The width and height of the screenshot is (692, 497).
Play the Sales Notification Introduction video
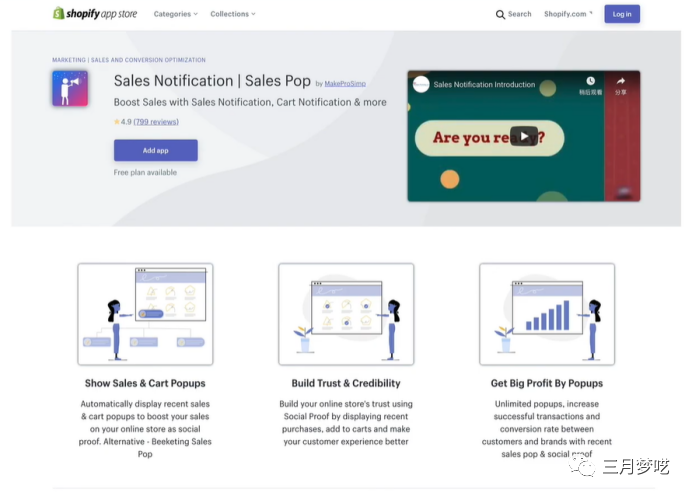[x=523, y=136]
